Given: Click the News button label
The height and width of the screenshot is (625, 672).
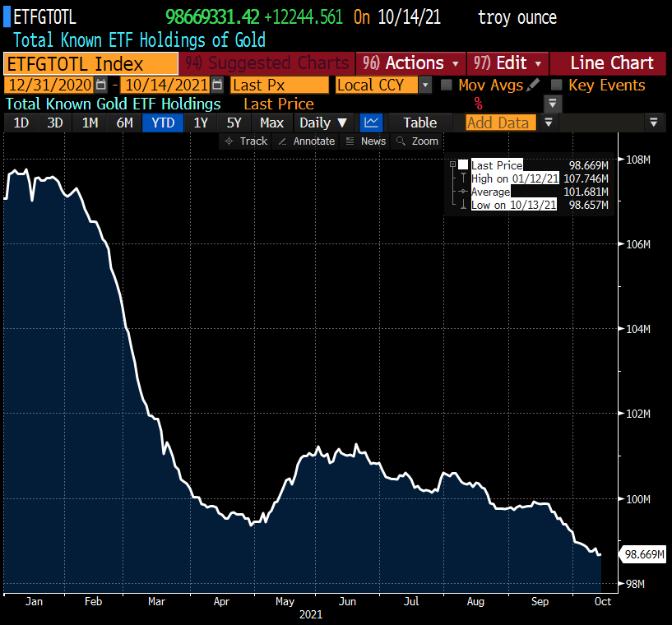Looking at the screenshot, I should [373, 141].
